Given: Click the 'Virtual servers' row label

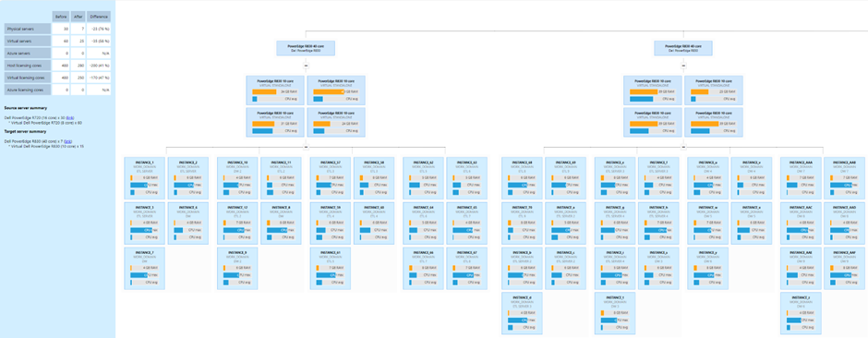Looking at the screenshot, I should 27,41.
